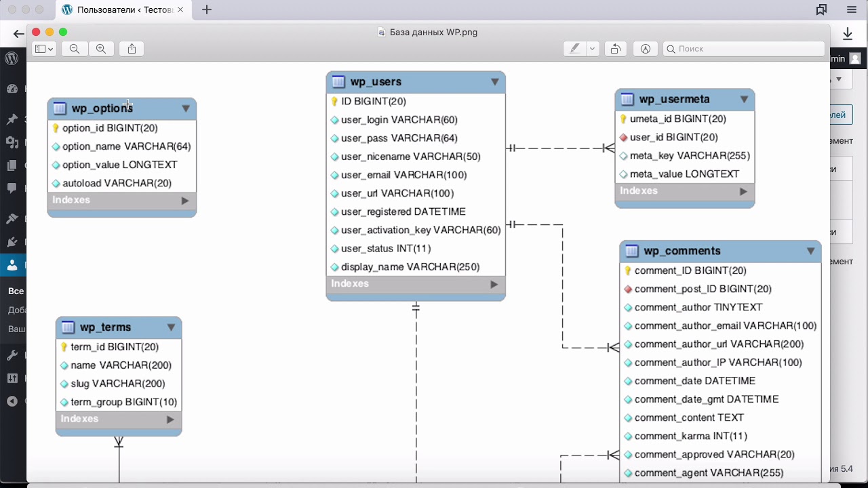Zoom out in the Preview toolbar

point(75,49)
